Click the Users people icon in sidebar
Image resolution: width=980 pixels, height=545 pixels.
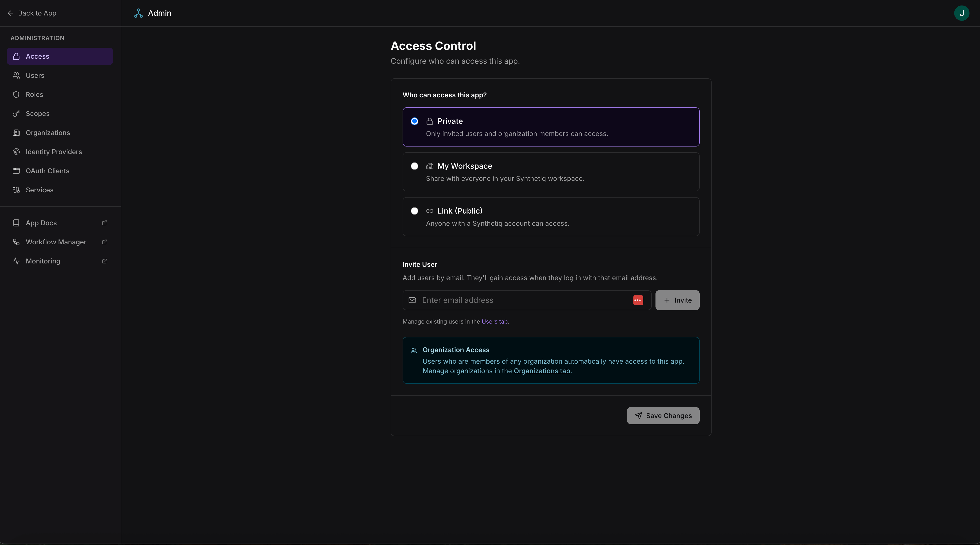(x=16, y=75)
